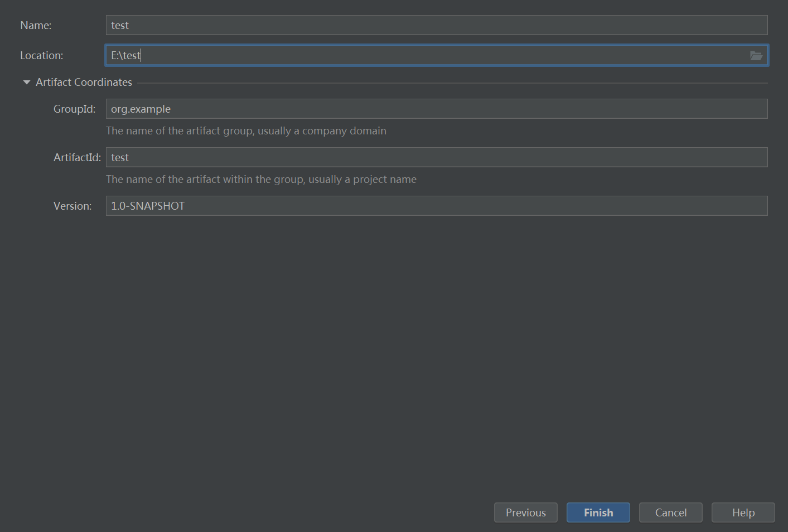This screenshot has height=532, width=788.
Task: Go back with the Previous button
Action: 526,512
